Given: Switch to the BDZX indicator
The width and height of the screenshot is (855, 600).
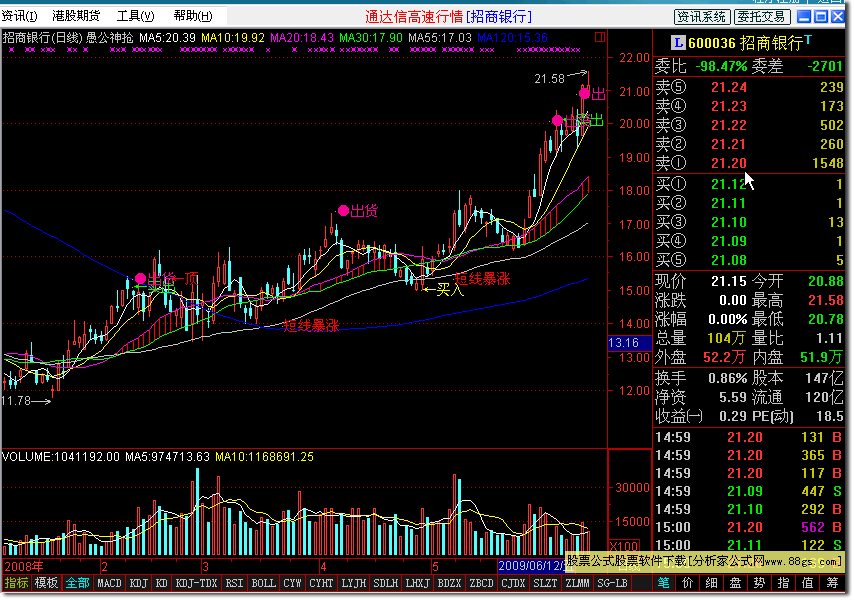Looking at the screenshot, I should point(449,583).
